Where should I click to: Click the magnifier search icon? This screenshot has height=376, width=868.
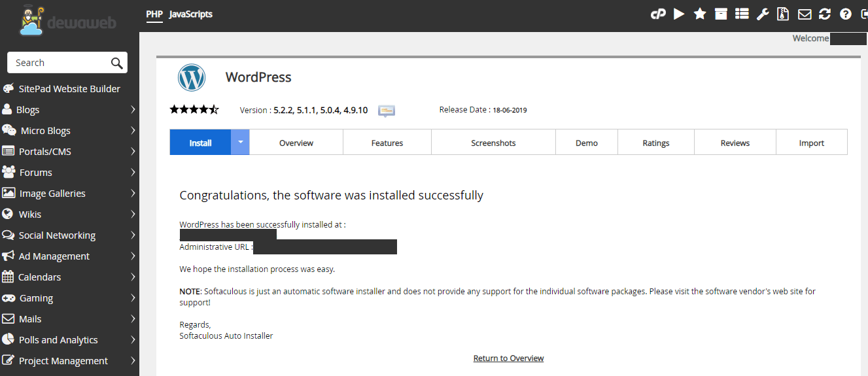coord(116,63)
